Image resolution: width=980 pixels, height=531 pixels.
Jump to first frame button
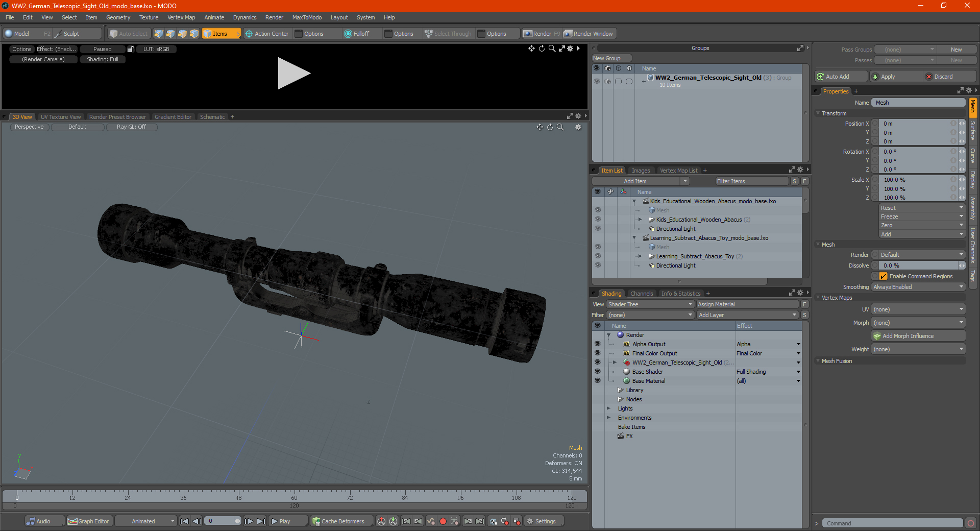[184, 521]
